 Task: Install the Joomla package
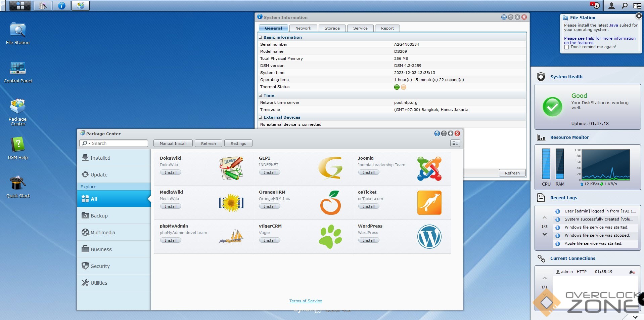pyautogui.click(x=368, y=172)
